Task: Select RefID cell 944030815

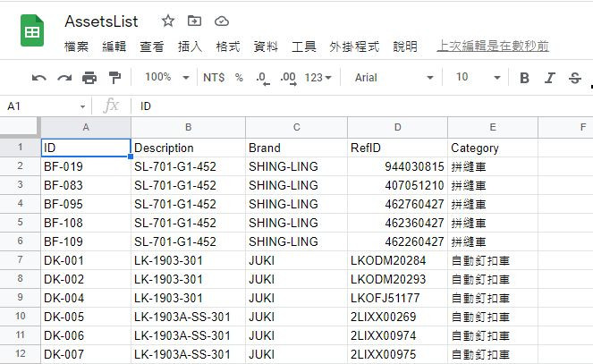Action: tap(397, 166)
